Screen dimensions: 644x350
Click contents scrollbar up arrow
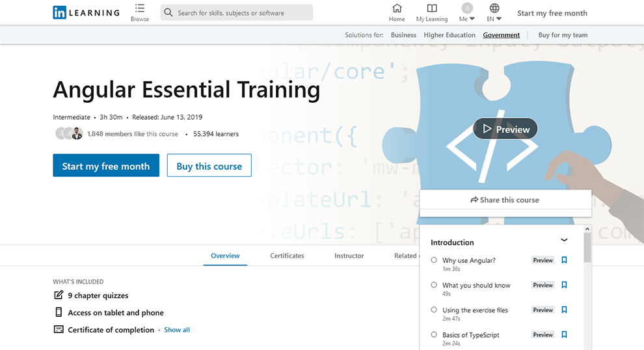[587, 229]
